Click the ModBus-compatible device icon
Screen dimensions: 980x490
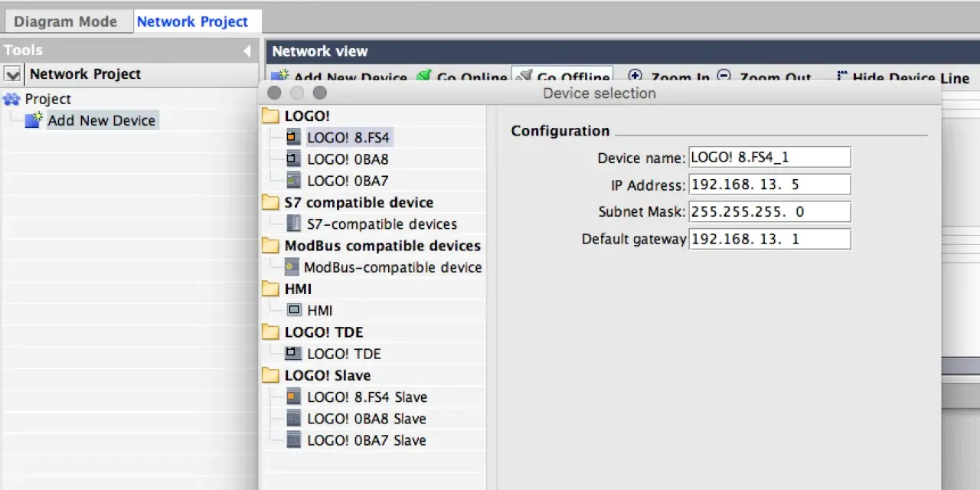(x=291, y=267)
